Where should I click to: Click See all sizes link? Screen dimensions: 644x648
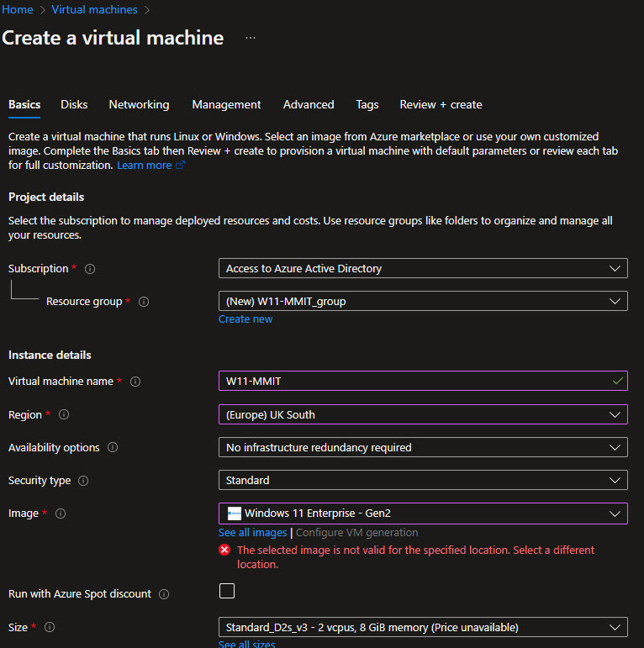(247, 644)
